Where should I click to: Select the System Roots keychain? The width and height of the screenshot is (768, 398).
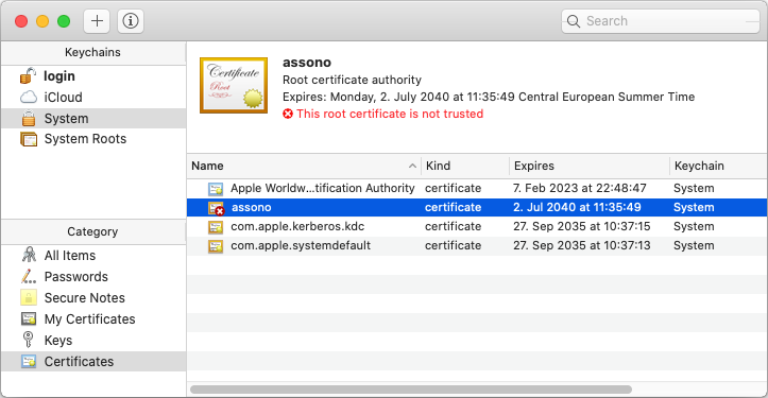coord(94,139)
